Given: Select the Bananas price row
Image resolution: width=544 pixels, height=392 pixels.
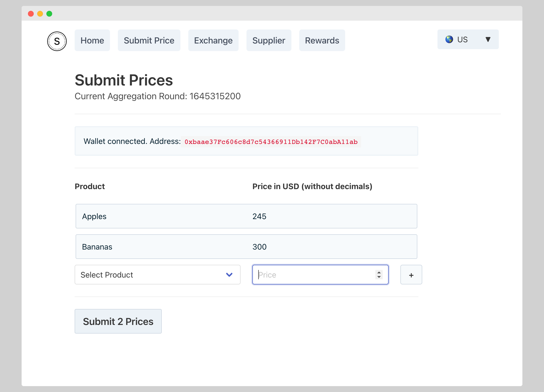Looking at the screenshot, I should click(x=246, y=247).
